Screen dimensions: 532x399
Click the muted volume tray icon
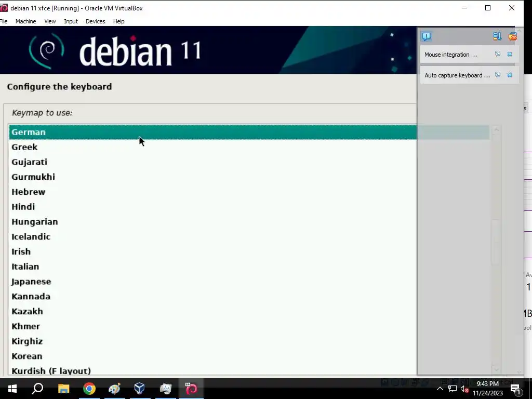[x=465, y=389]
